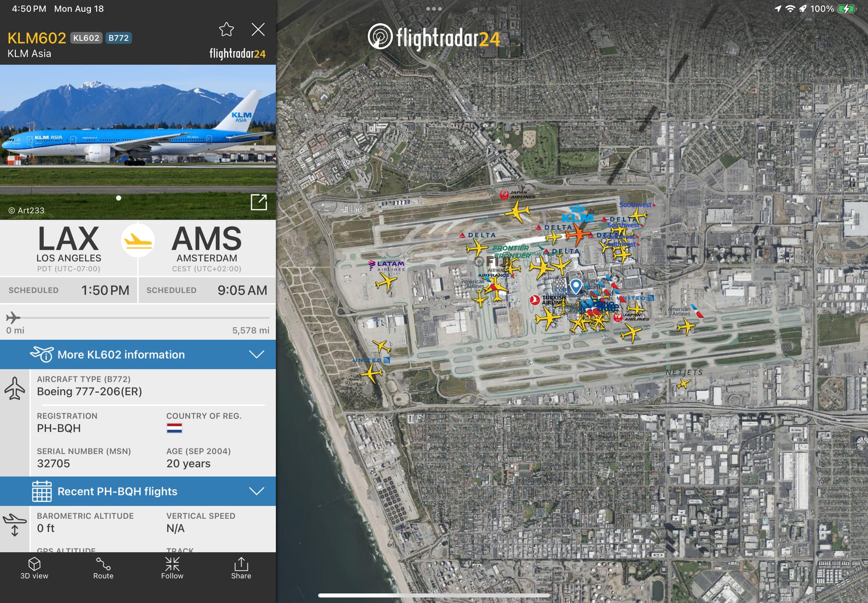Open the aircraft photo in full view
Image resolution: width=868 pixels, height=603 pixels.
tap(259, 202)
